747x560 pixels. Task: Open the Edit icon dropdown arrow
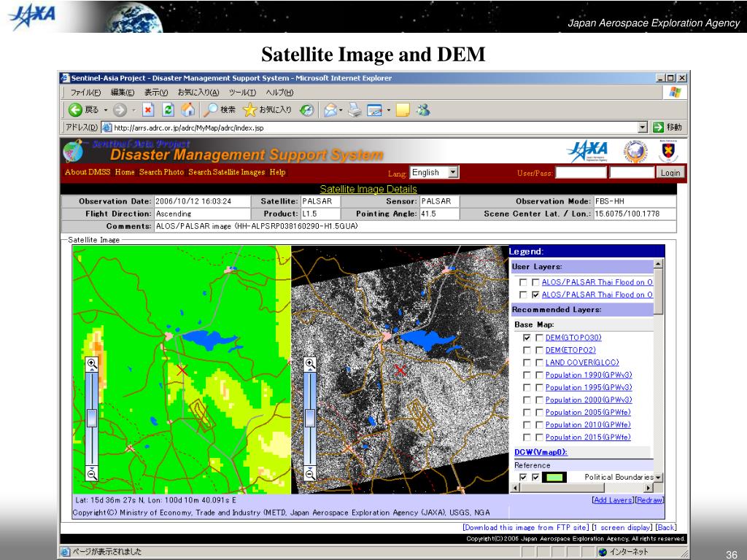(x=389, y=111)
